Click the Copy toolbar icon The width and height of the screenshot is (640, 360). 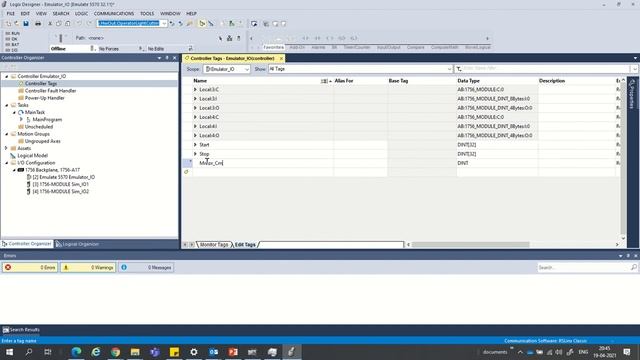point(59,24)
